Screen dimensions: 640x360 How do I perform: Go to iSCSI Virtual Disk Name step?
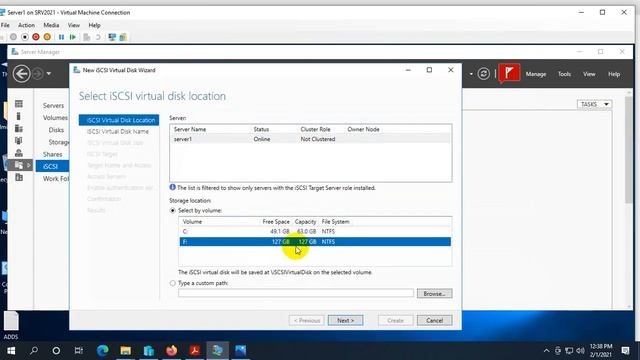118,131
